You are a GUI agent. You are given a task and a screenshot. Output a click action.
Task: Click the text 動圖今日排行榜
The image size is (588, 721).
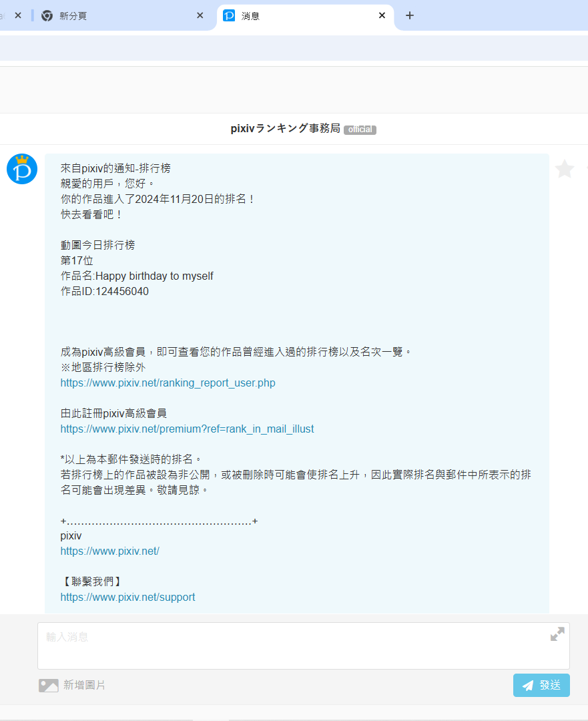coord(97,245)
